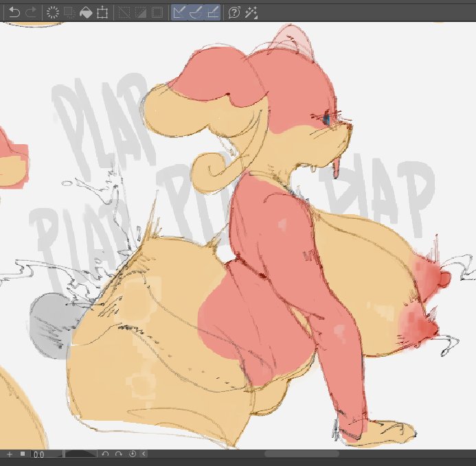This screenshot has height=466, width=476.
Task: Click the Clear (spinning dashes) icon
Action: coord(52,12)
